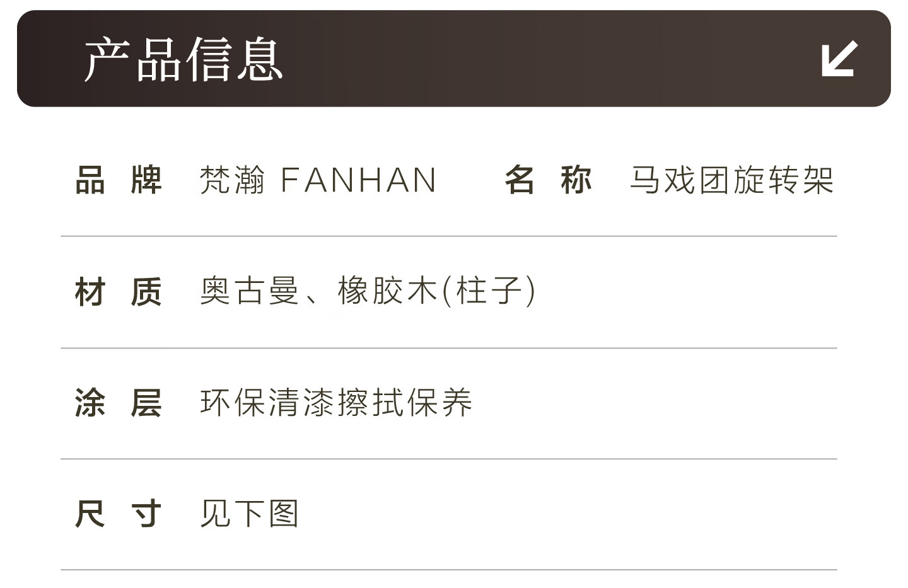908x588 pixels.
Task: Click the FANHAN Latin brand text
Action: coord(358,180)
